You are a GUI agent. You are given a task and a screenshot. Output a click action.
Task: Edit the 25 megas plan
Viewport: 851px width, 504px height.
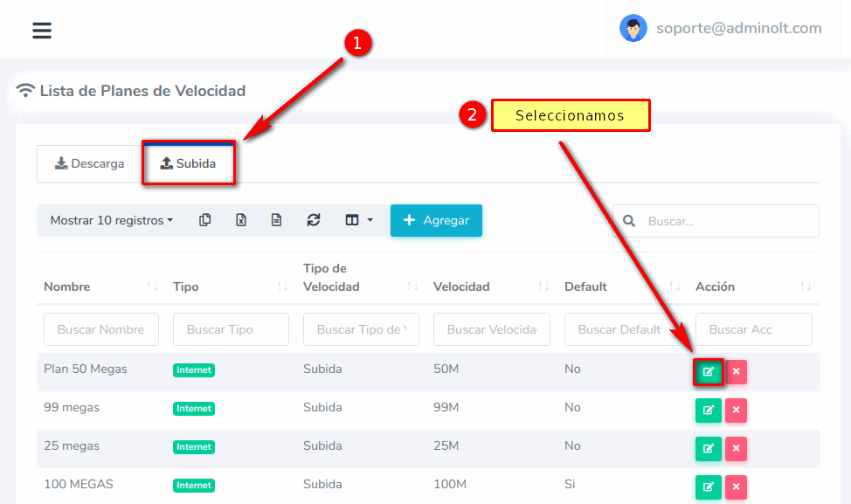(x=709, y=449)
